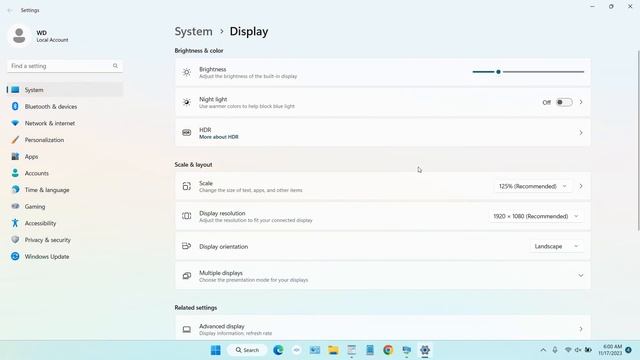The width and height of the screenshot is (640, 360).
Task: Click the Brightness sun icon
Action: point(187,72)
